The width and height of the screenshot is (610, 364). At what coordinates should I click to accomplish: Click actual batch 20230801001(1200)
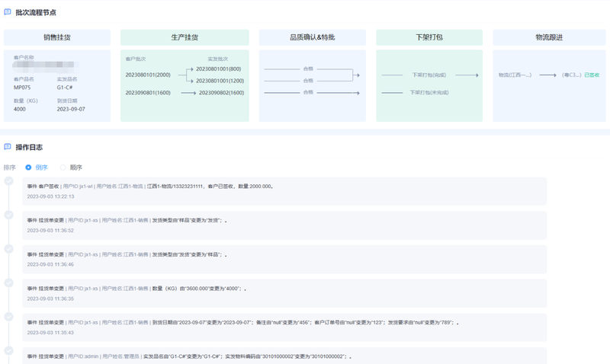[220, 81]
